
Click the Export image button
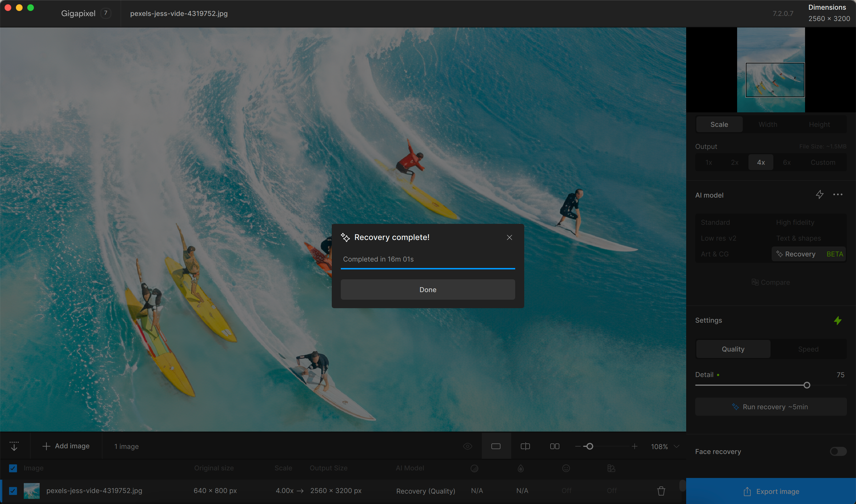771,492
